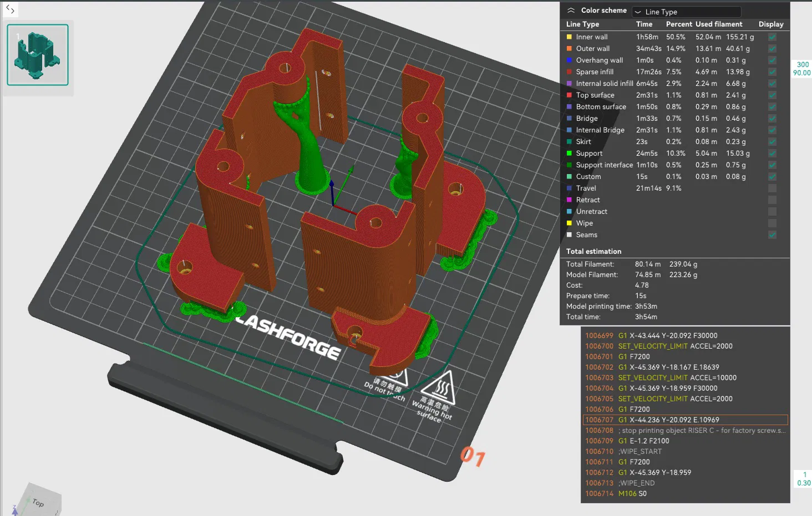Select G-code line 1006714 M106 S0
The width and height of the screenshot is (812, 516).
[686, 494]
